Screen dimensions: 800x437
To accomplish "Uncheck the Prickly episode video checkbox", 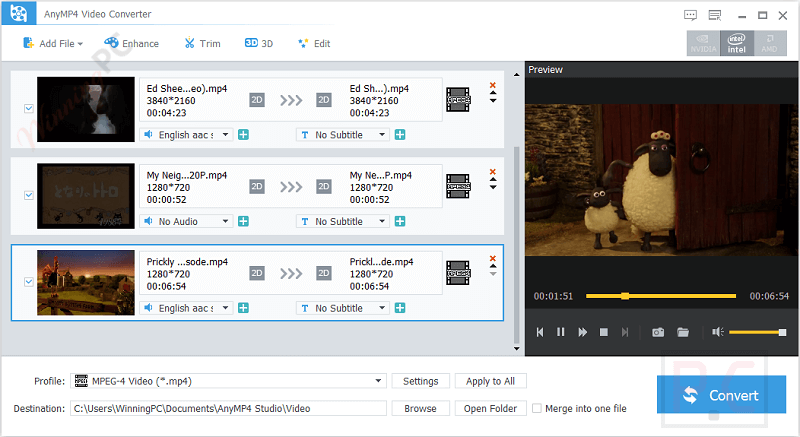I will [29, 281].
